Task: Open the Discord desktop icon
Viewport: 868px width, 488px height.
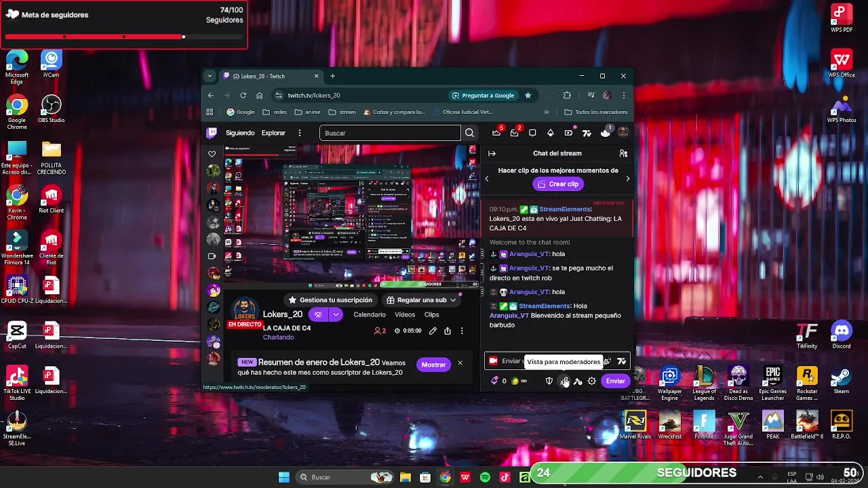Action: 842,335
